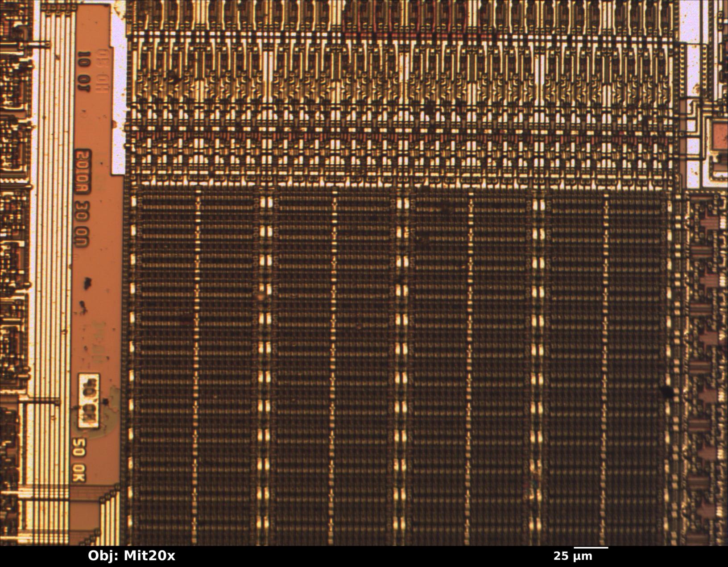Click the topmost red cross-shaped structure on right

click(708, 223)
